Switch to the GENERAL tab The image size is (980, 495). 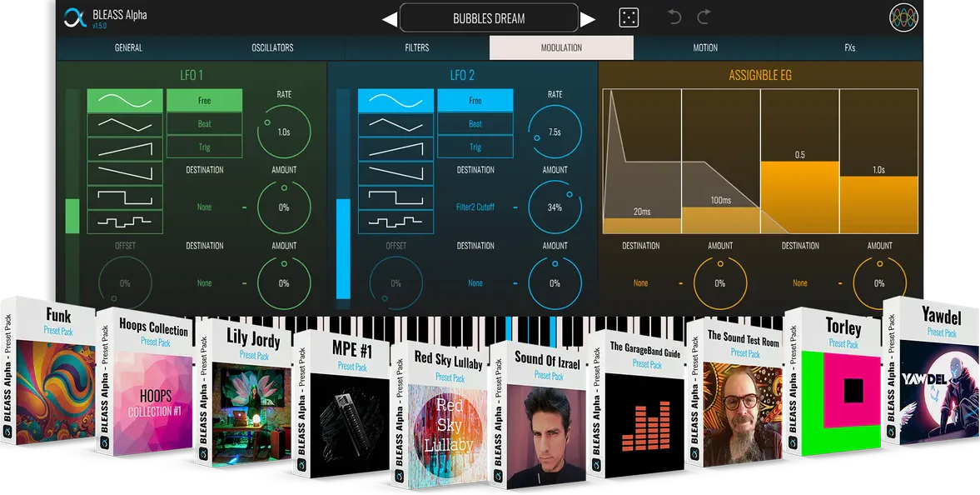click(x=128, y=47)
